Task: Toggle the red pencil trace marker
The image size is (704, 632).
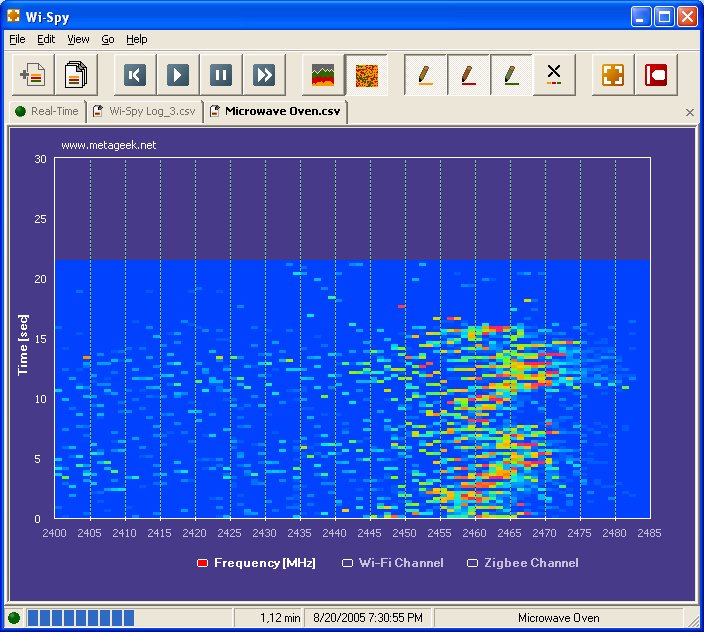Action: [468, 75]
